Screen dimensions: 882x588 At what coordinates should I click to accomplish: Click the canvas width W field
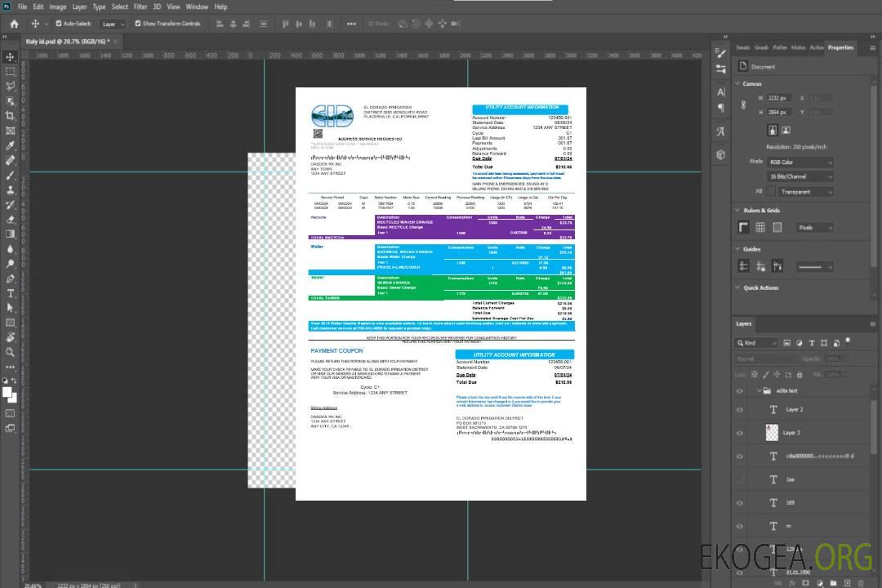(x=779, y=98)
